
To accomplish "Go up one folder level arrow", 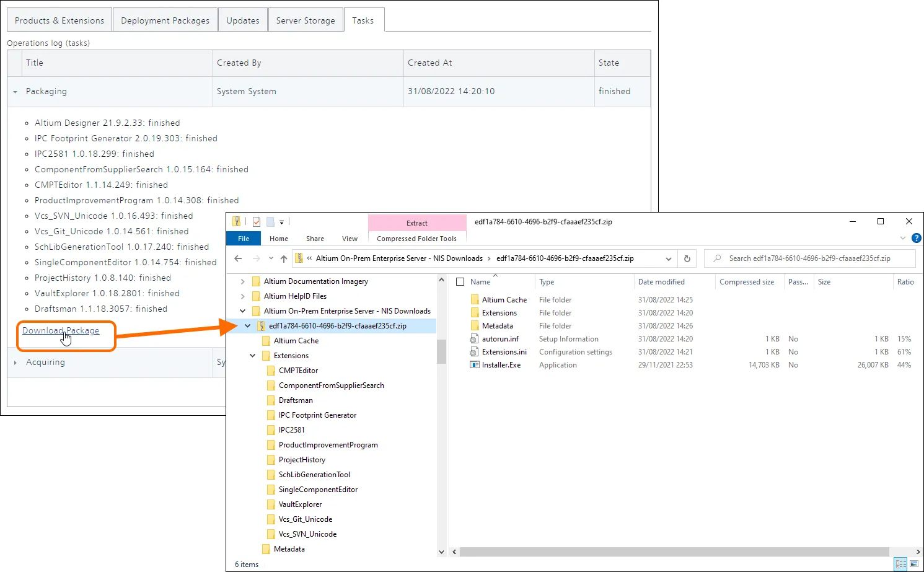I will [x=284, y=258].
